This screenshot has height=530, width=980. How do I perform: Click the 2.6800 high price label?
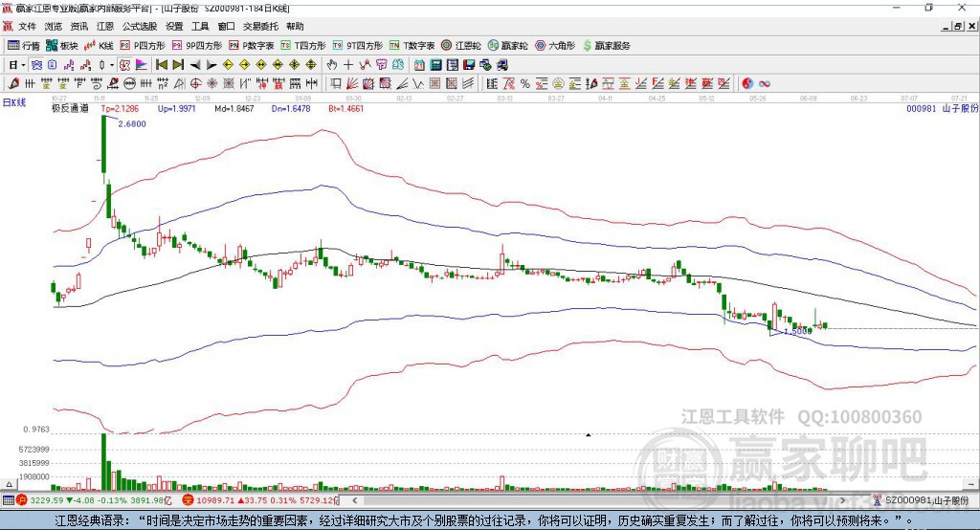coord(132,123)
